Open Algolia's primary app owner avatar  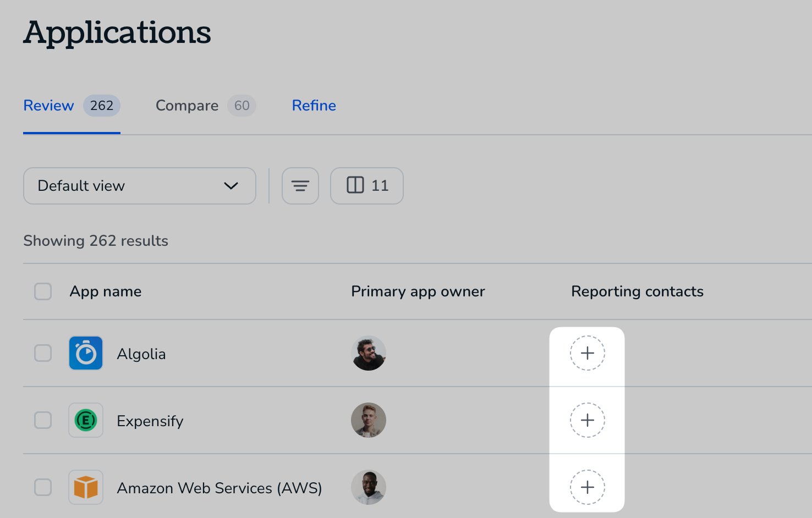coord(369,353)
